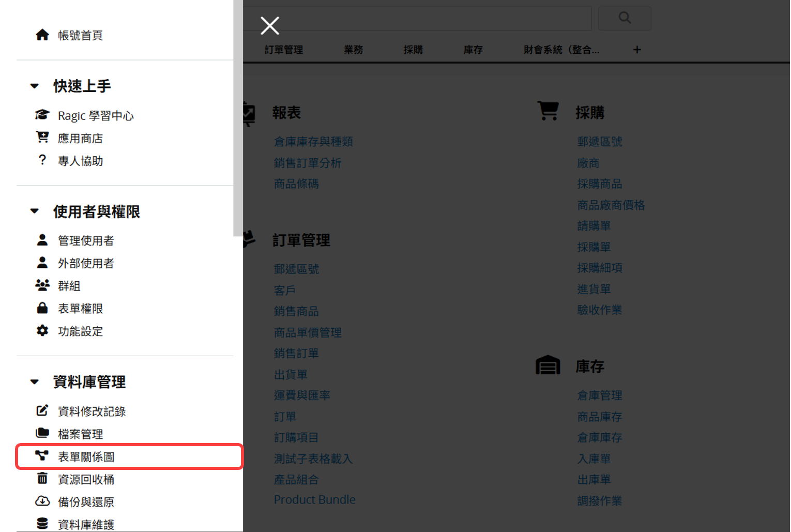Open the 銷售訂單分析 report link
This screenshot has width=791, height=532.
coord(308,163)
